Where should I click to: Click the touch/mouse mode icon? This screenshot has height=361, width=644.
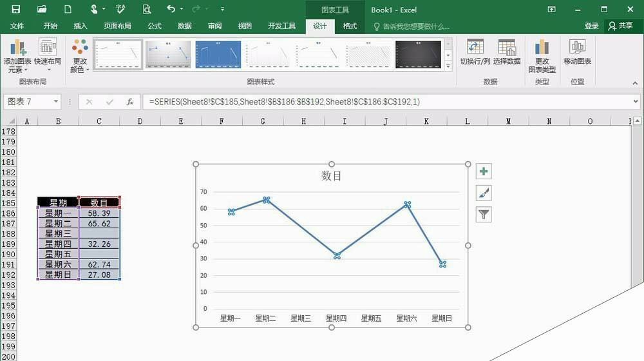(x=93, y=9)
